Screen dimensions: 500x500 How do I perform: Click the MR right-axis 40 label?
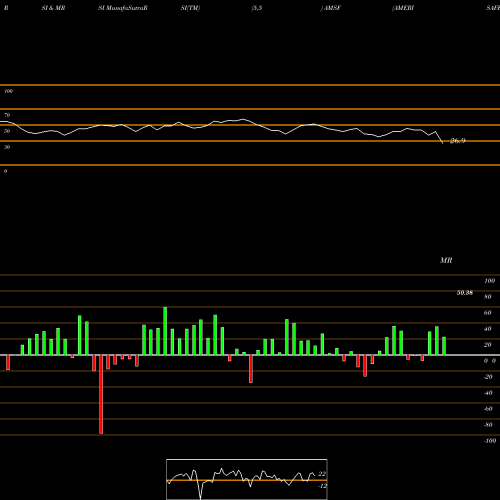click(x=488, y=329)
